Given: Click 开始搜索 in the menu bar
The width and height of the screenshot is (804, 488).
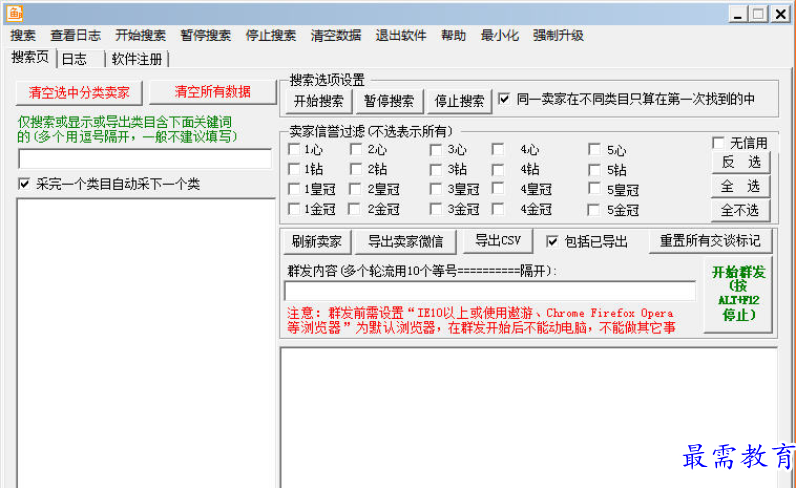Looking at the screenshot, I should [x=140, y=35].
